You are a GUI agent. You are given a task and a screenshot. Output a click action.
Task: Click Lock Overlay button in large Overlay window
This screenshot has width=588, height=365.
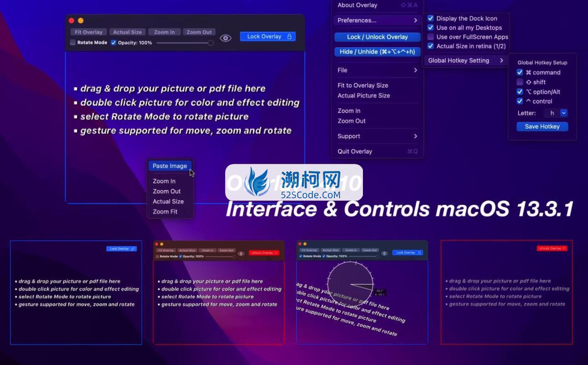[268, 36]
